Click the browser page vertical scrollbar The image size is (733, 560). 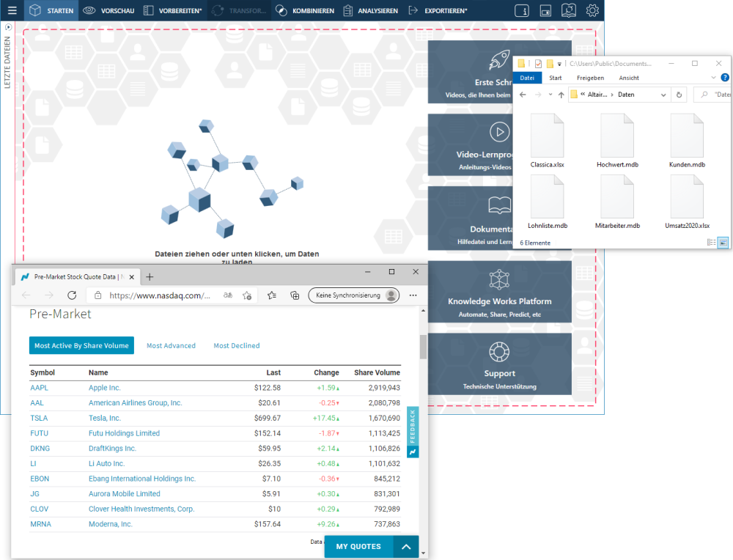423,347
